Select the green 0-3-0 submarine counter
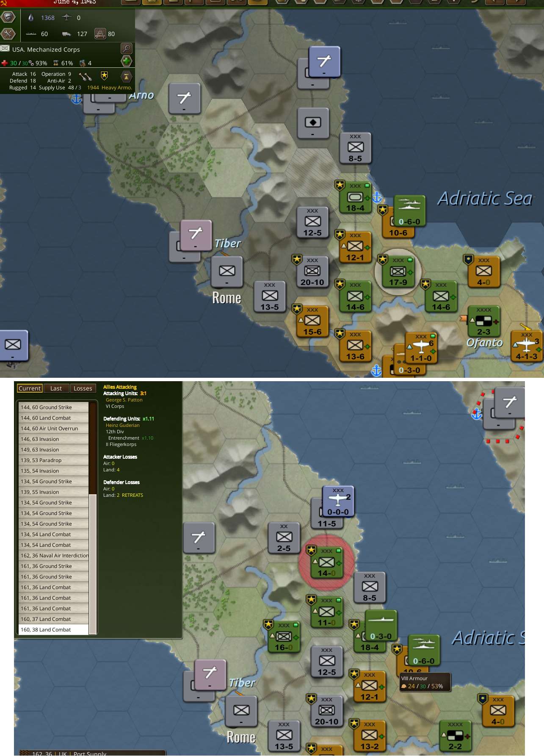The height and width of the screenshot is (756, 544). click(381, 626)
